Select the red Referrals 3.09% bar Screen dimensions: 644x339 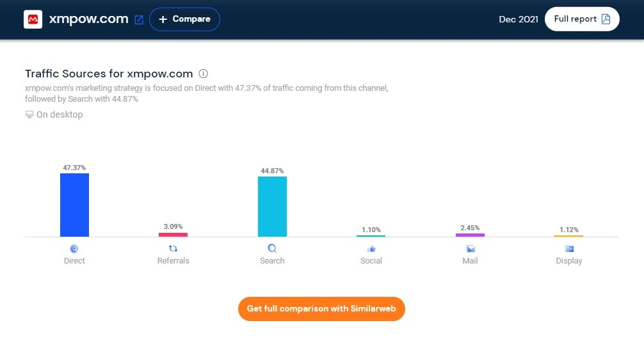click(x=173, y=235)
